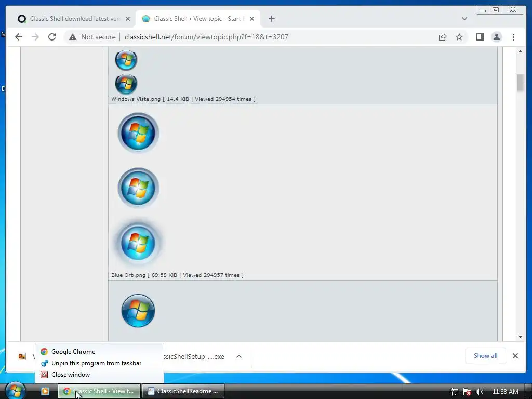Open the Action Center flag icon
The height and width of the screenshot is (399, 532).
[467, 392]
